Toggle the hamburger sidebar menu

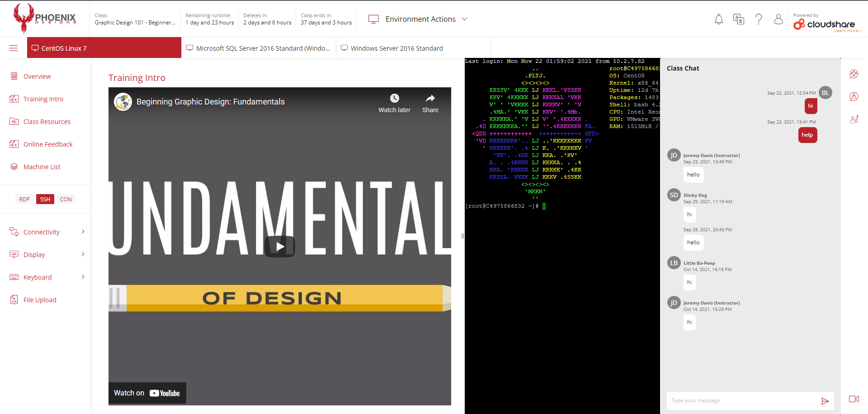[14, 48]
